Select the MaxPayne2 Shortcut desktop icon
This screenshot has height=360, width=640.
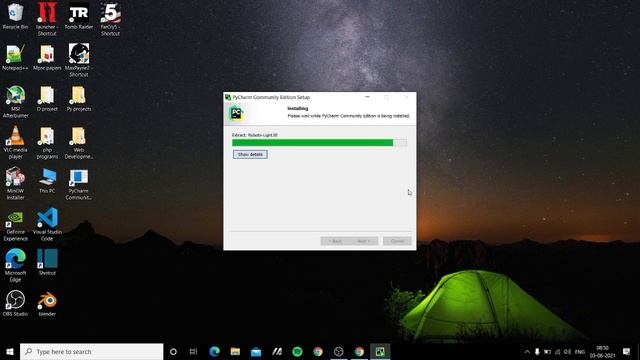tap(79, 60)
